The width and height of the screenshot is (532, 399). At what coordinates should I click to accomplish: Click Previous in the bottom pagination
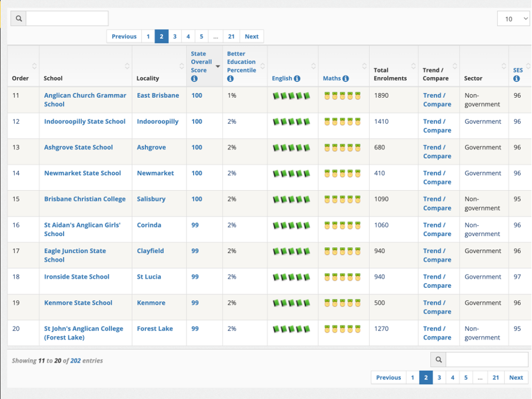click(x=388, y=378)
